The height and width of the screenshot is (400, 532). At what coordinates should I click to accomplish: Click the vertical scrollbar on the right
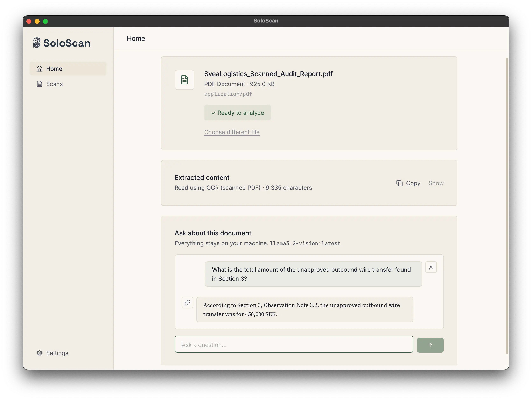507,206
